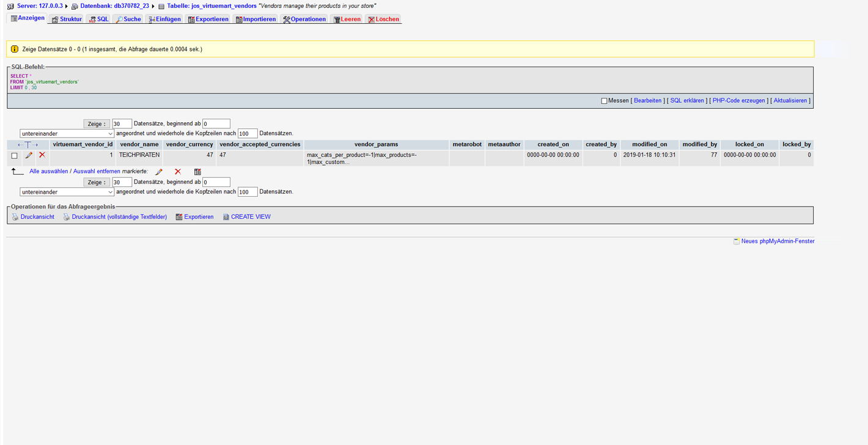Sort by the vendor_accepted_currencies column header
Image resolution: width=868 pixels, height=445 pixels.
tap(260, 145)
